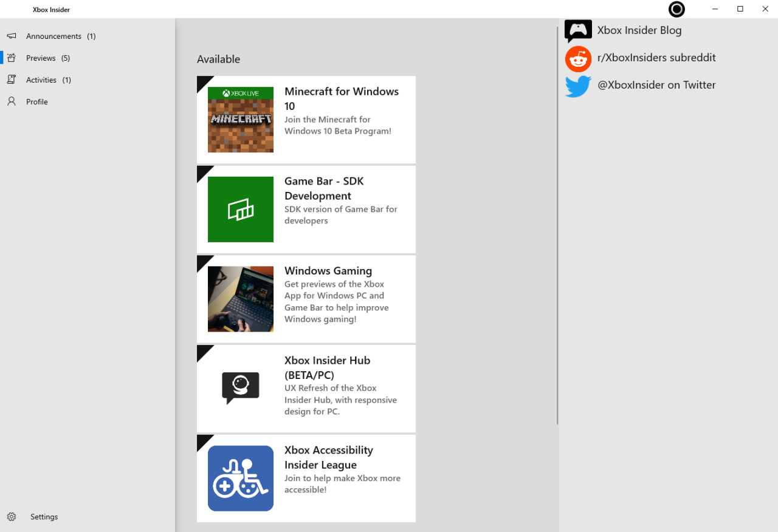The height and width of the screenshot is (532, 778).
Task: Visit @XboxInsider on Twitter link
Action: click(x=656, y=85)
